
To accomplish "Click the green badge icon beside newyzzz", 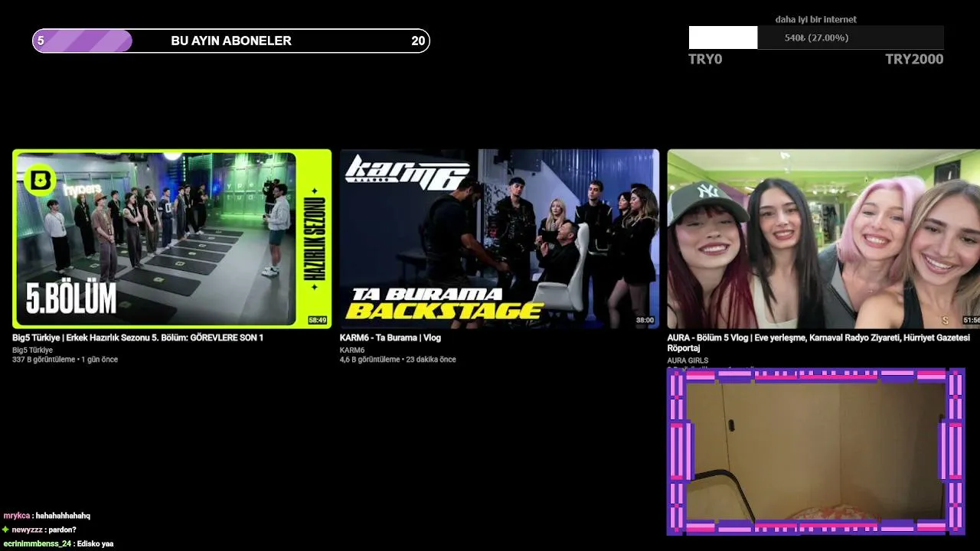I will point(6,530).
